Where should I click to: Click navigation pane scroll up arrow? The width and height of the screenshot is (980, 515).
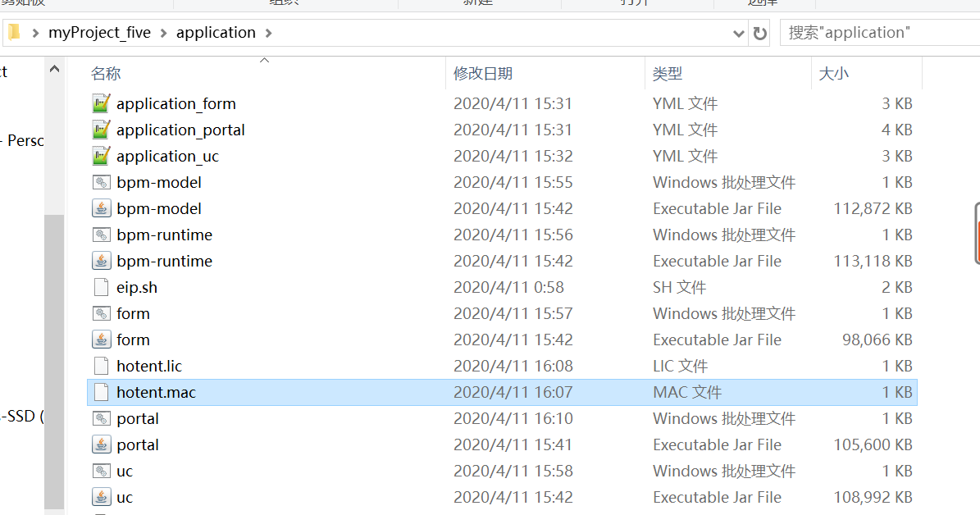tap(54, 69)
